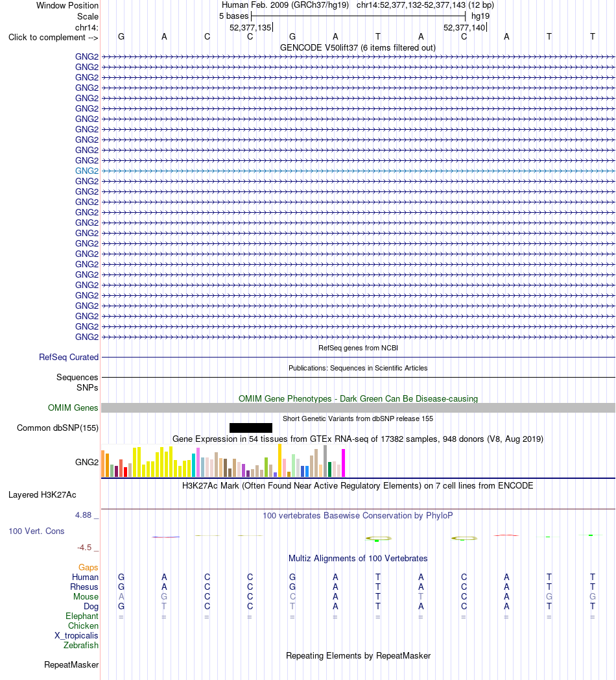
Task: Click the magenta bar ending the GTEx chart
Action: (343, 463)
